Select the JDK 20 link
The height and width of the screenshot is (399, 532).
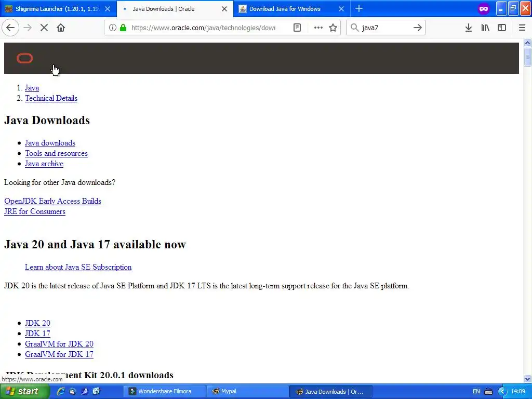(37, 323)
